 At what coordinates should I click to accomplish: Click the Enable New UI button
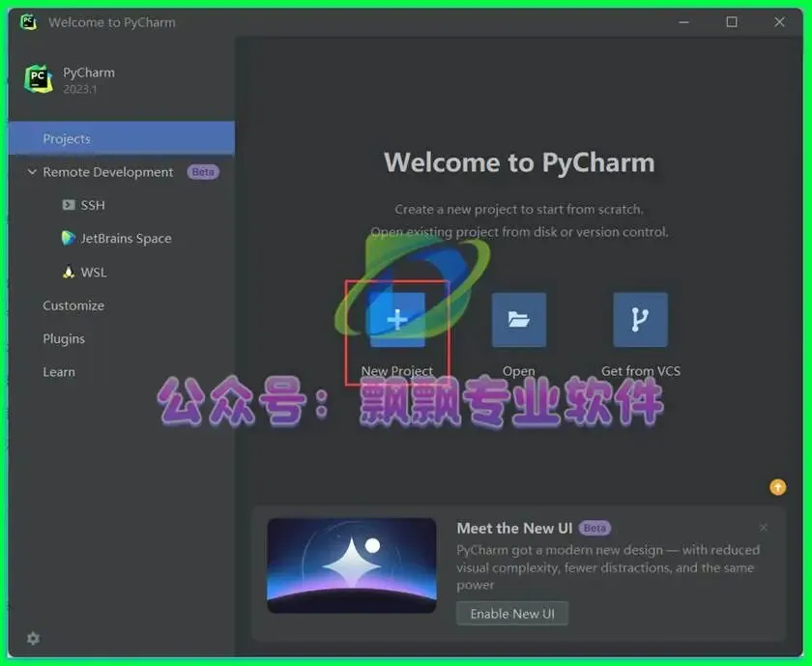[x=512, y=614]
